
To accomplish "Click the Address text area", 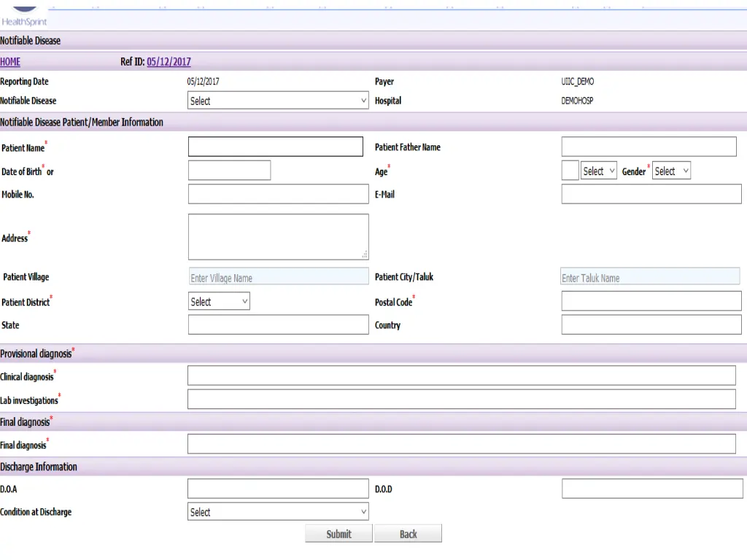I will click(x=278, y=237).
